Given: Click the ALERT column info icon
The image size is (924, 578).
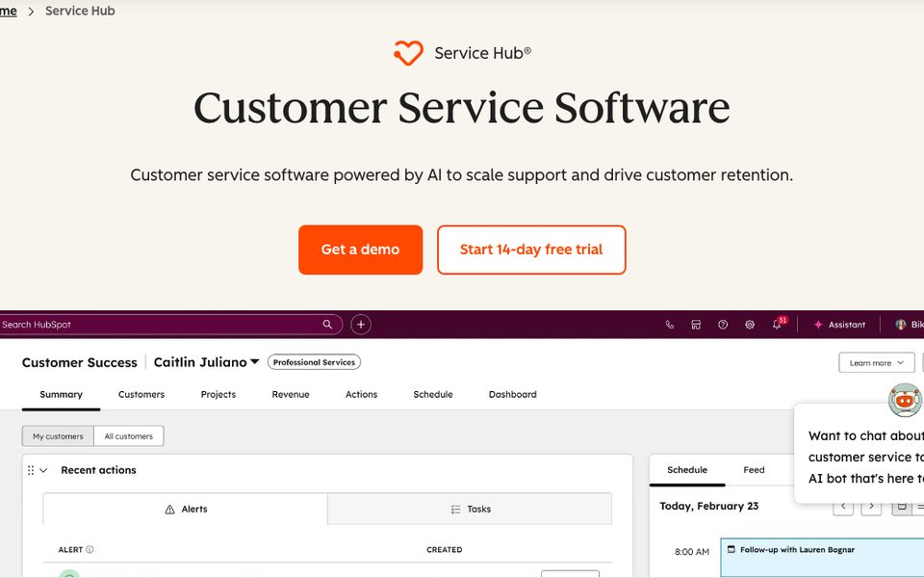Looking at the screenshot, I should 90,550.
